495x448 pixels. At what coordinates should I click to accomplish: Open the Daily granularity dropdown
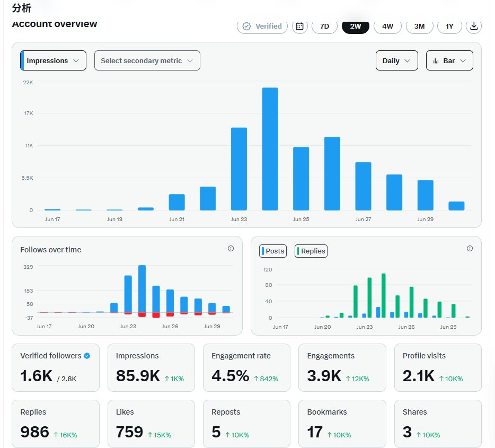click(x=397, y=60)
